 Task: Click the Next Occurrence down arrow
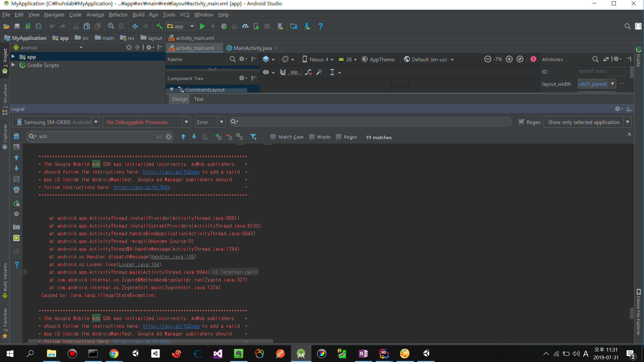point(194,136)
